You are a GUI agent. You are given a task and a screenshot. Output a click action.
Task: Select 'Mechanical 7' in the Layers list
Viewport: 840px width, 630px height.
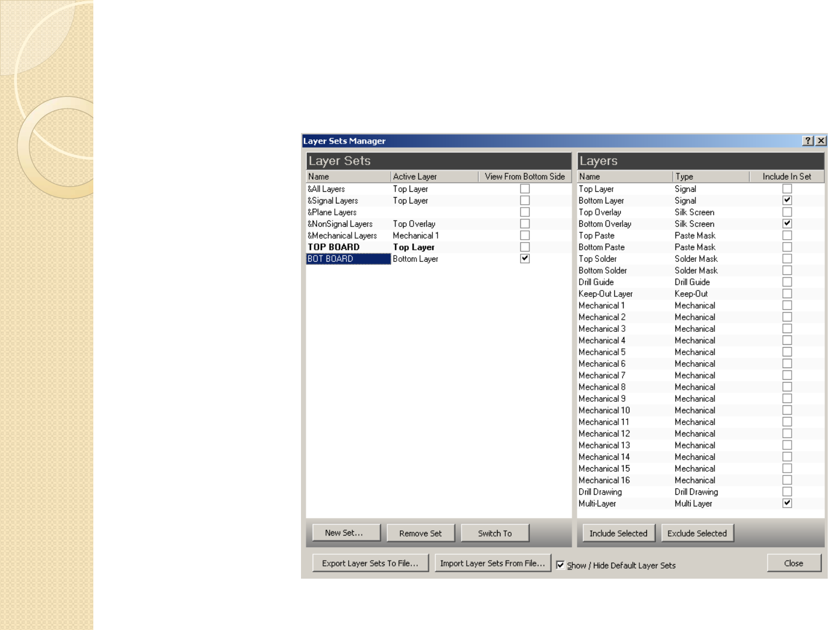602,376
